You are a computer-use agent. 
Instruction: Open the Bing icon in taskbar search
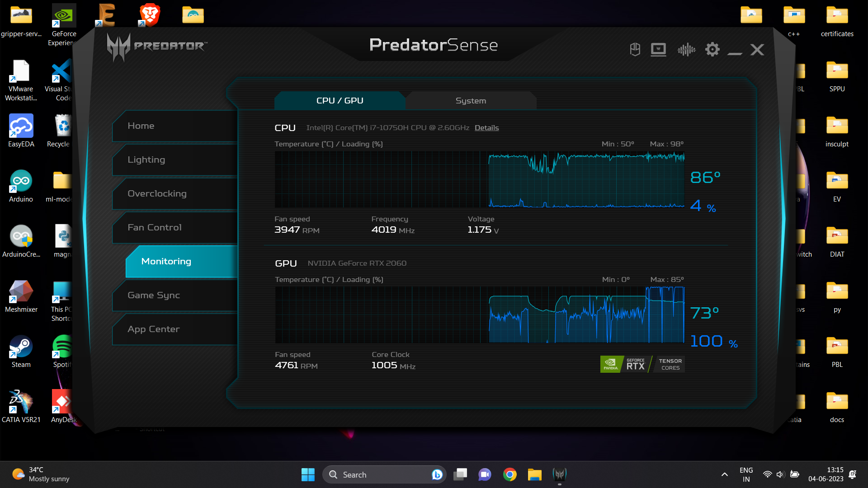click(437, 474)
